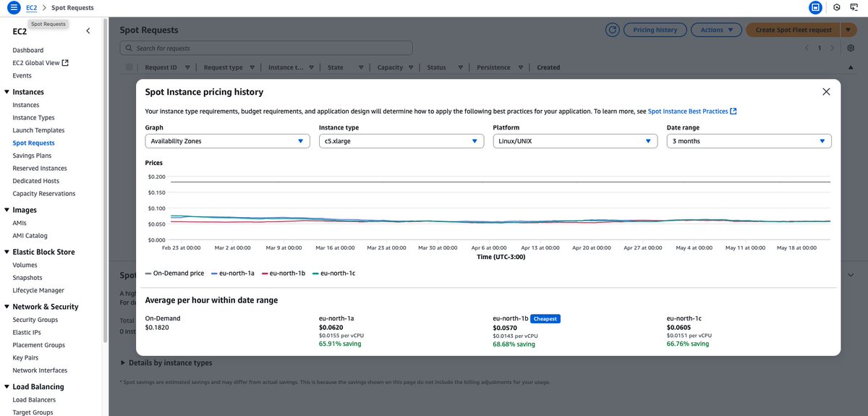
Task: Click the blue panel icon in top bar
Action: coord(815,7)
